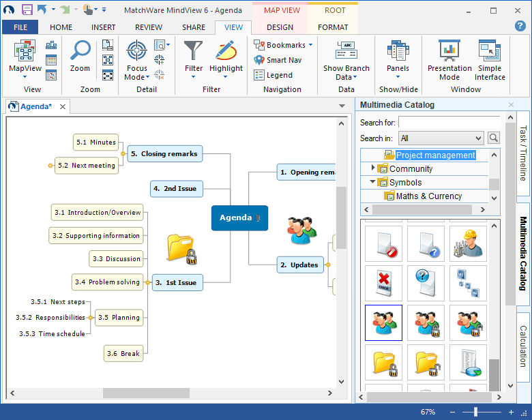Viewport: 532px width, 420px height.
Task: Open the Calculation side tab
Action: (523, 346)
